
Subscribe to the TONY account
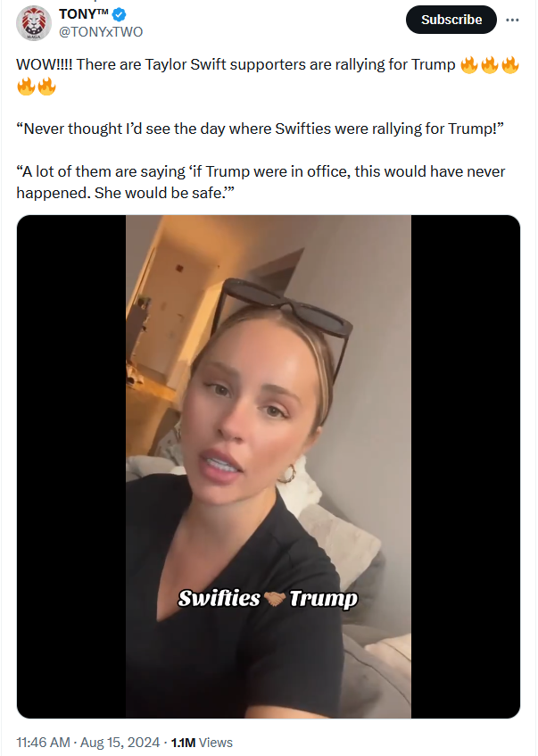(451, 20)
